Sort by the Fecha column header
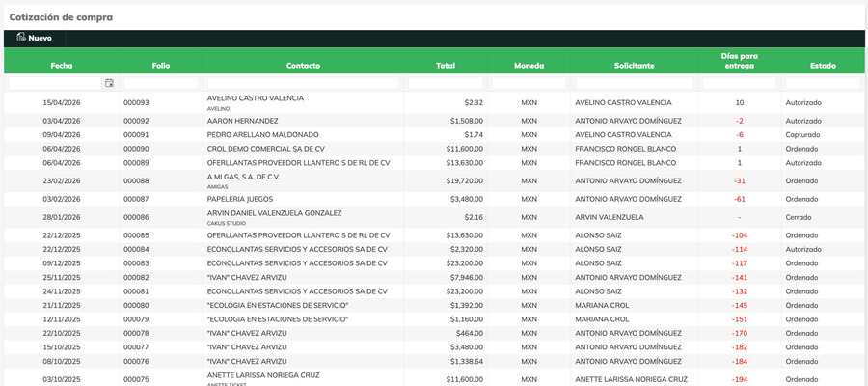 click(x=62, y=66)
